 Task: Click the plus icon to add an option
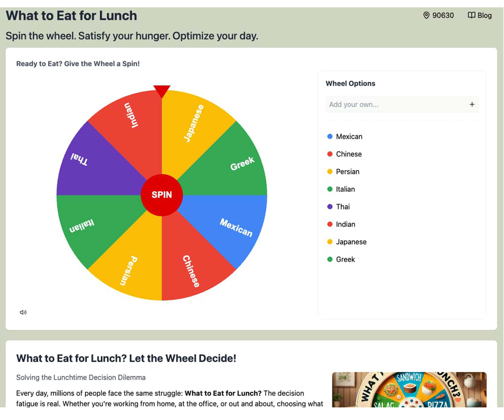click(472, 104)
